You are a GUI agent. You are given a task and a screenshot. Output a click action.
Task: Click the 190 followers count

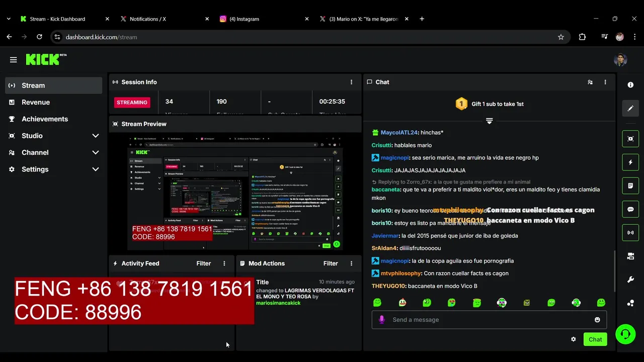coord(221,102)
